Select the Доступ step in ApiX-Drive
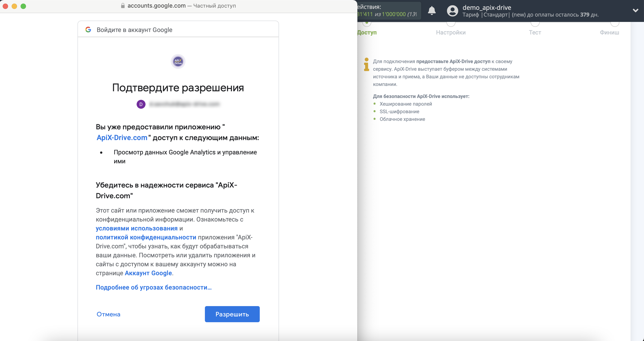Viewport: 644px width, 341px height. [367, 32]
